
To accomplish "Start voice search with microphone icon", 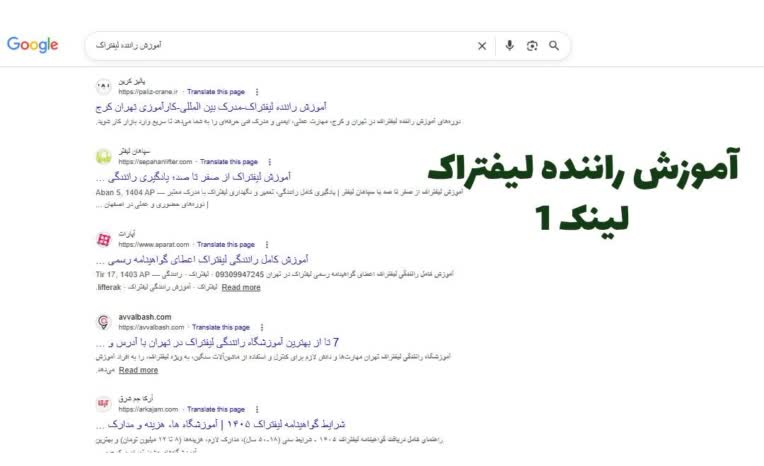I will [509, 45].
